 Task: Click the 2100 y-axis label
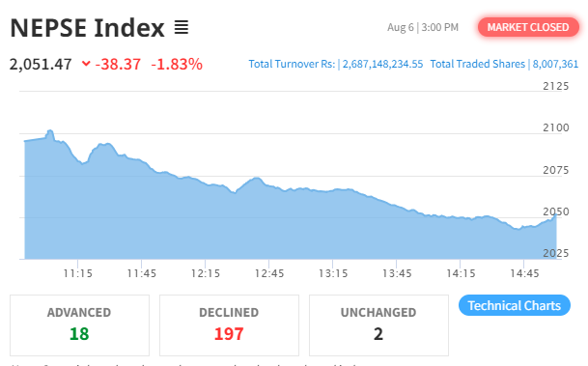click(x=556, y=127)
